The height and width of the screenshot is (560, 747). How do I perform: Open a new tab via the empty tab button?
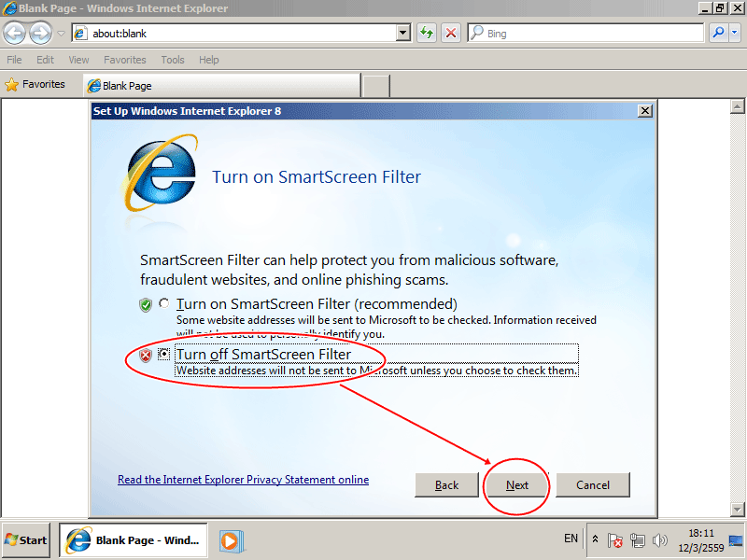tap(376, 86)
